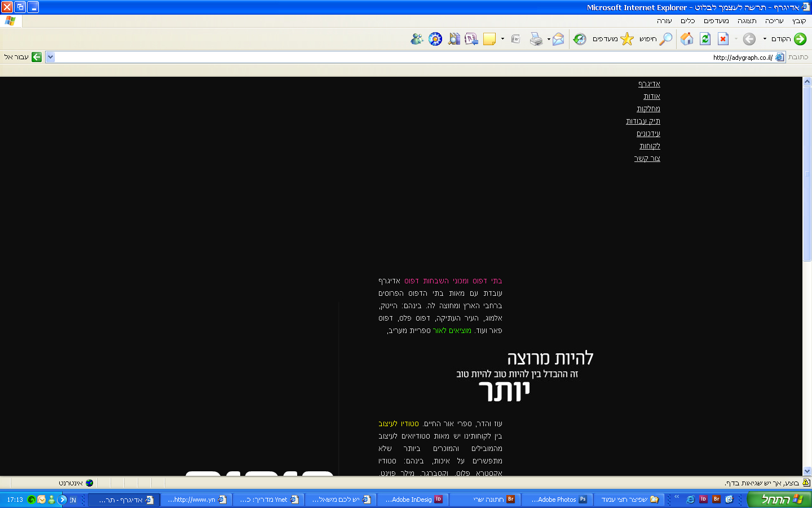Viewport: 812px width, 508px height.
Task: Stop loading with the red X icon
Action: tap(723, 39)
